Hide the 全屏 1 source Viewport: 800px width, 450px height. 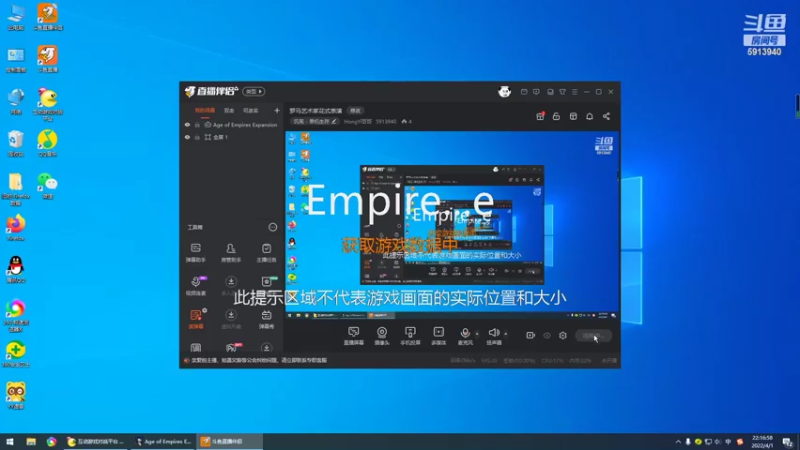click(187, 137)
